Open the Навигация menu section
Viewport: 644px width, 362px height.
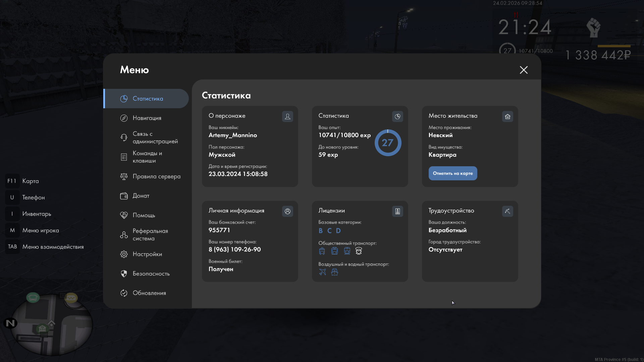tap(147, 118)
